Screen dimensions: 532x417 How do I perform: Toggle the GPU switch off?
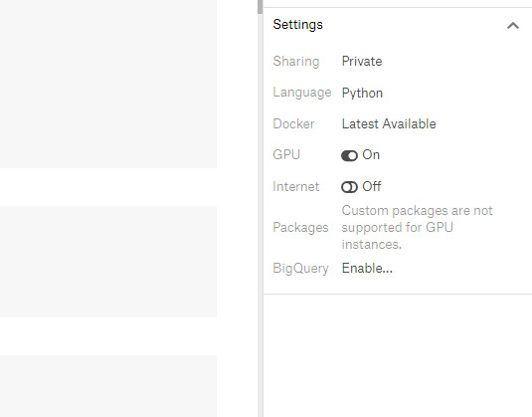349,156
